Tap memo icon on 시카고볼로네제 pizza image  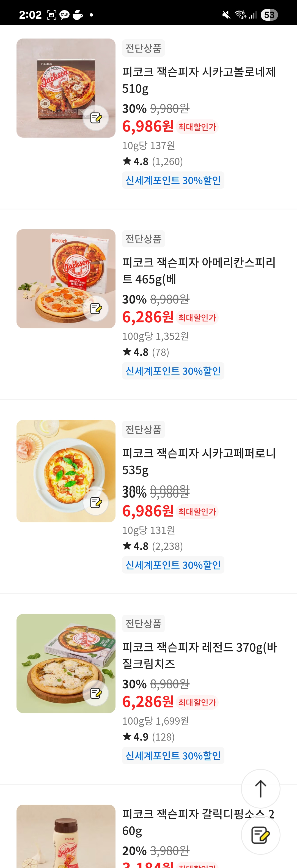click(x=96, y=118)
